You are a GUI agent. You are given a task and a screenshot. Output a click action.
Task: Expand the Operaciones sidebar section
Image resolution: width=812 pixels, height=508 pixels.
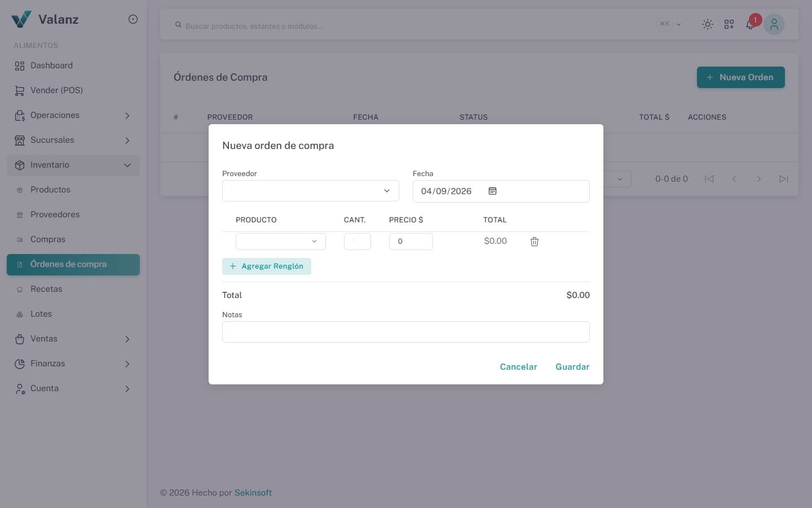(73, 115)
